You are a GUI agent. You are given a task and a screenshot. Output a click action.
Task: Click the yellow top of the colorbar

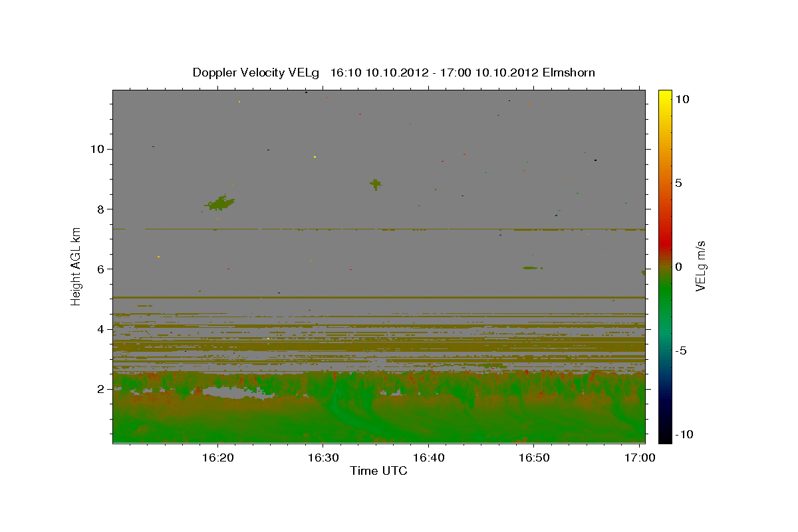click(x=665, y=96)
